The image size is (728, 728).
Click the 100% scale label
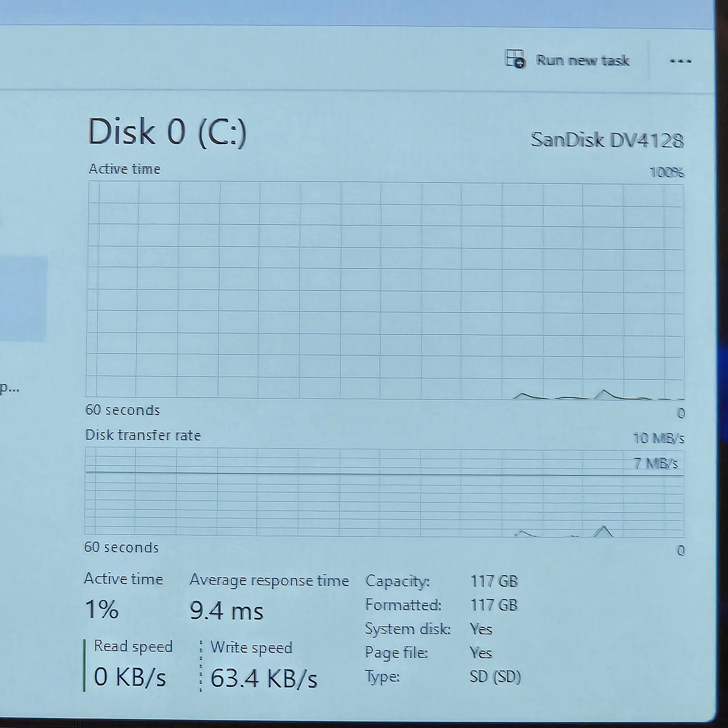tap(667, 172)
